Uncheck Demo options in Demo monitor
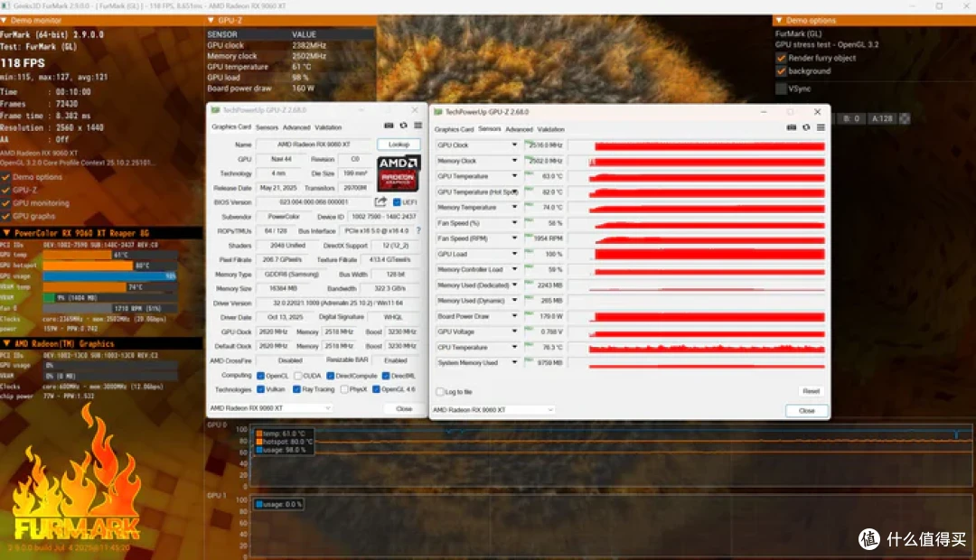The image size is (976, 560). click(x=5, y=177)
